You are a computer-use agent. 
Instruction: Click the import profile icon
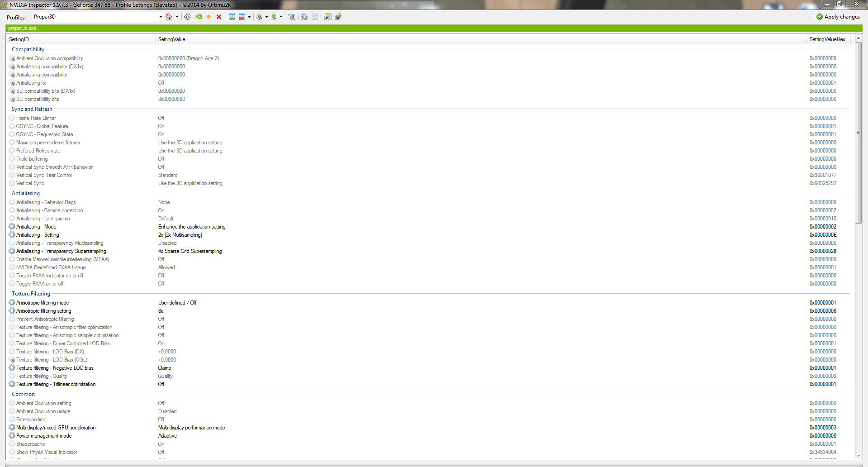[x=274, y=17]
